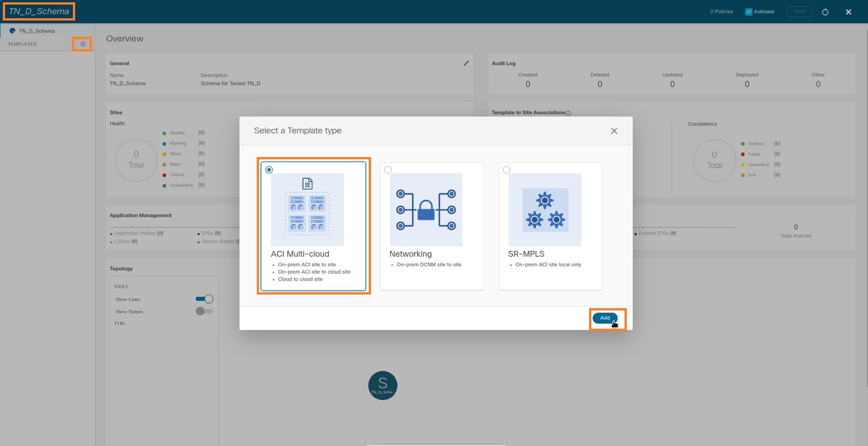
Task: Click 'Schema for Tenant TN_D' description
Action: point(231,83)
